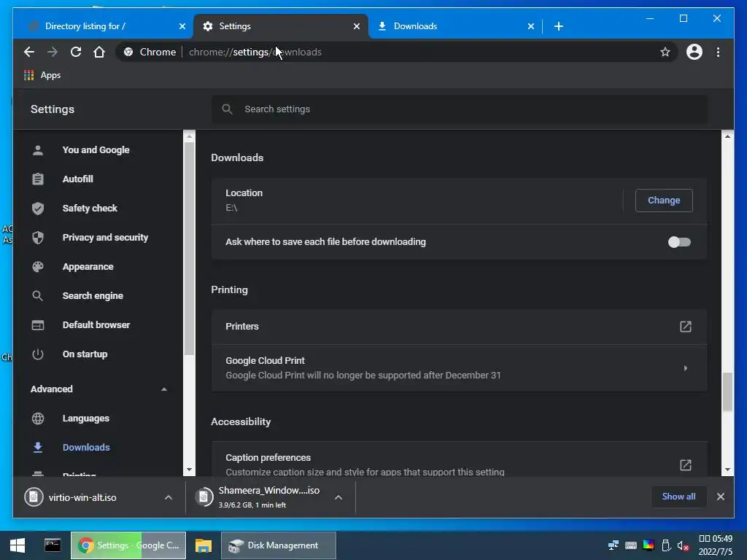
Task: Open File Explorer from taskbar
Action: (x=204, y=545)
